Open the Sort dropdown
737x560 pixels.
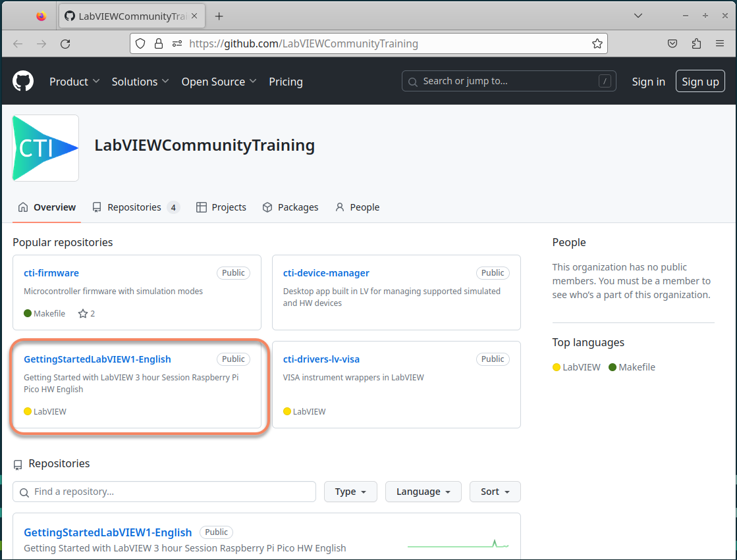pyautogui.click(x=495, y=492)
